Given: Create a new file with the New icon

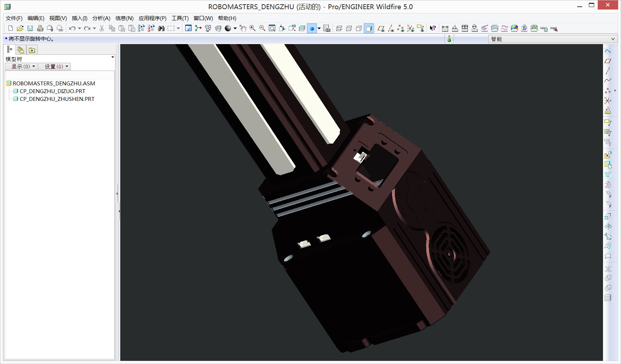Looking at the screenshot, I should tap(10, 28).
